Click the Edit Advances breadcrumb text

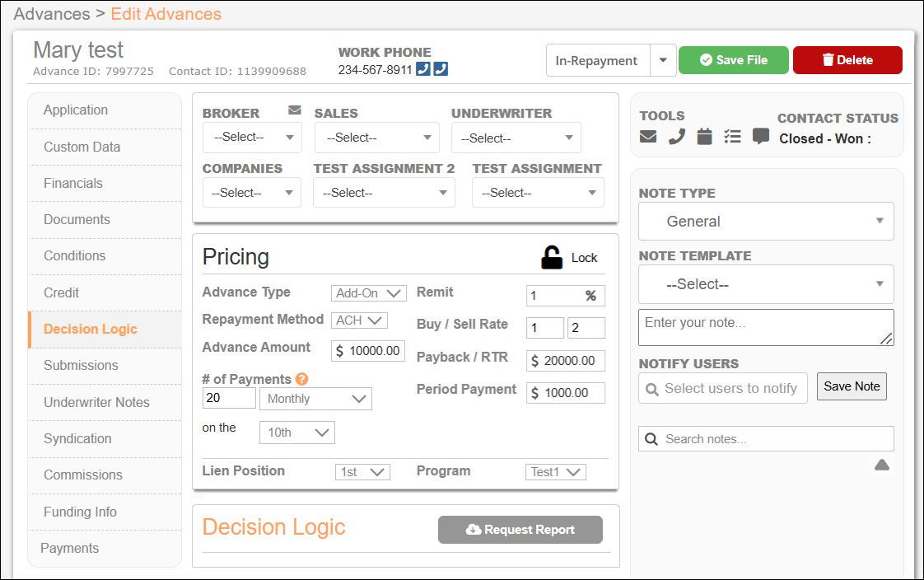click(x=166, y=13)
